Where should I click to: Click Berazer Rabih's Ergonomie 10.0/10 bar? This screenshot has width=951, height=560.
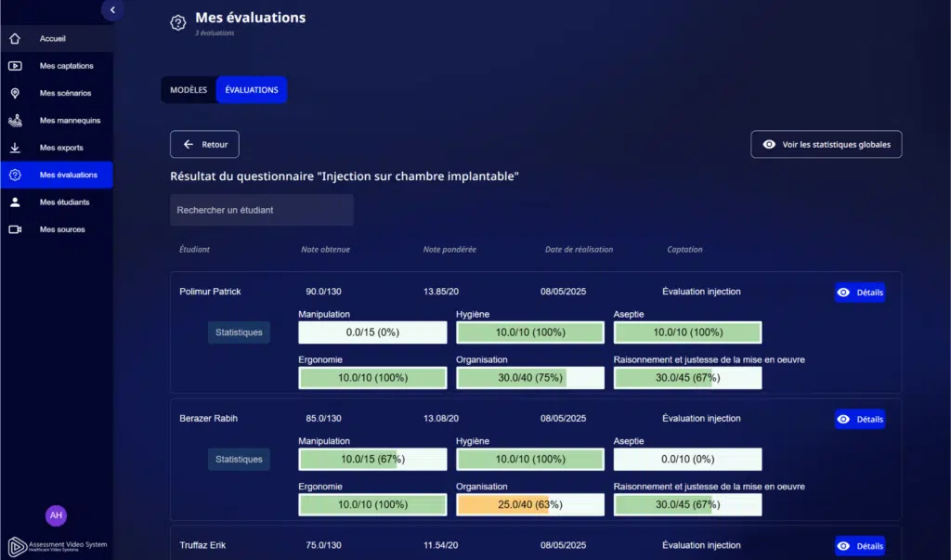(372, 505)
